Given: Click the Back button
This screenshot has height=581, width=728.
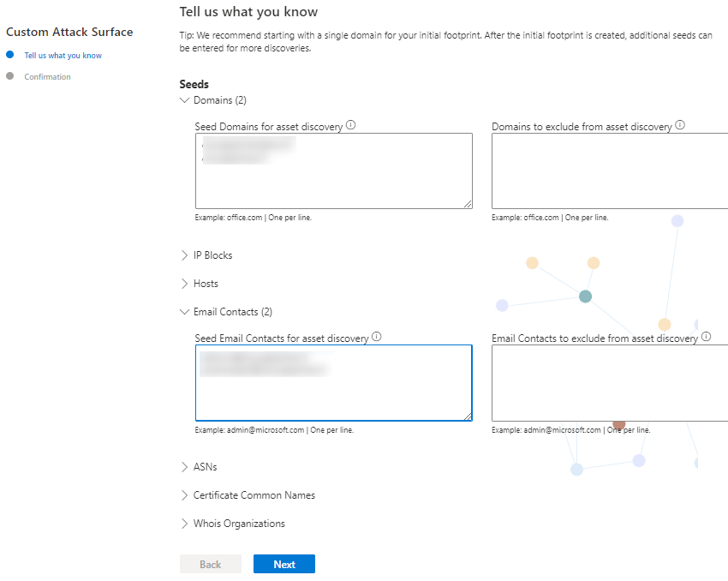Looking at the screenshot, I should click(x=210, y=564).
